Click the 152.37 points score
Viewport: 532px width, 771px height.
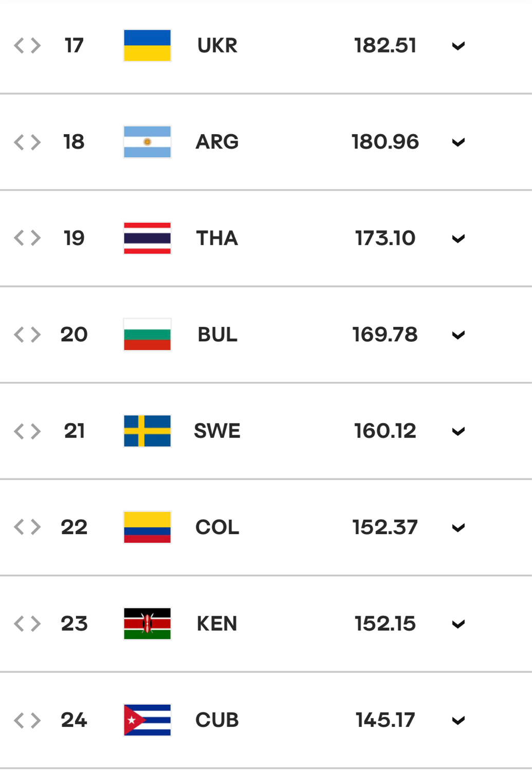click(385, 527)
